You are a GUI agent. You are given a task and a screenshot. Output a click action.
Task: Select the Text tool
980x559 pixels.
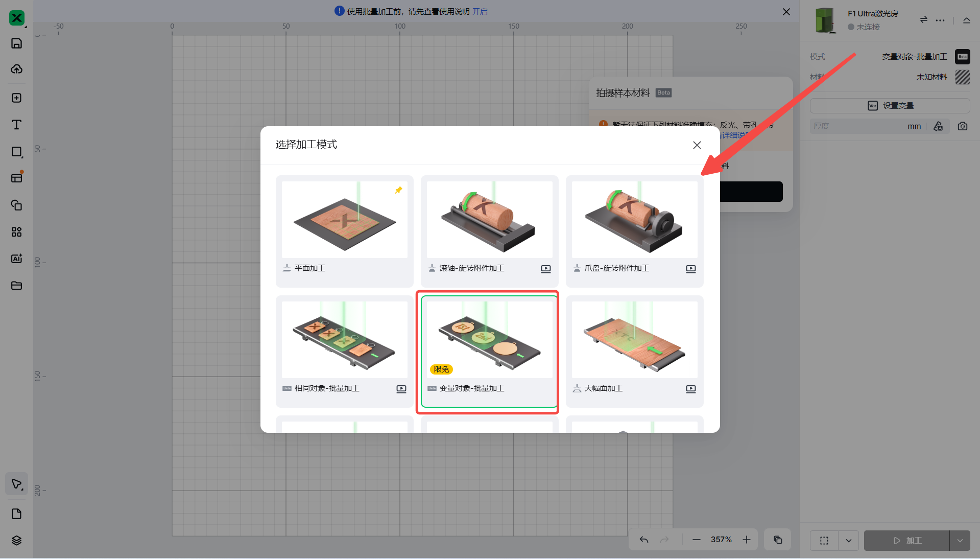pos(16,125)
